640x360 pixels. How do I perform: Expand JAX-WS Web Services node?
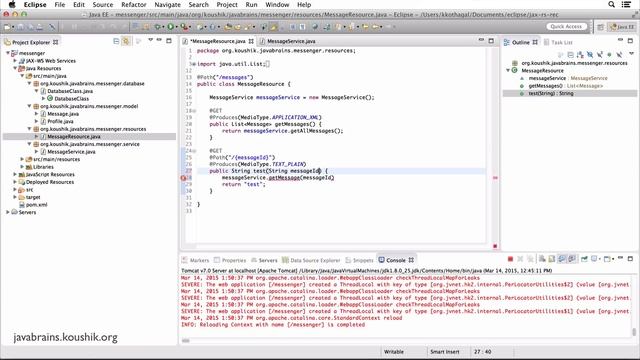click(15, 60)
